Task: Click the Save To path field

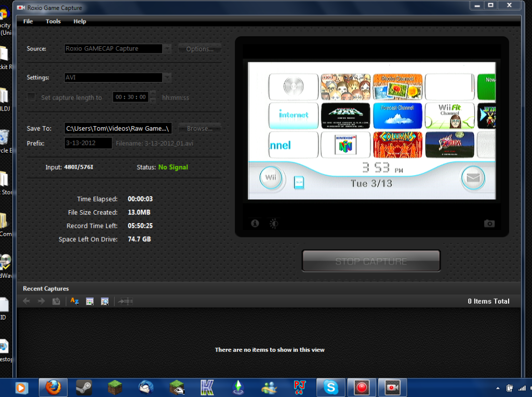Action: point(118,129)
